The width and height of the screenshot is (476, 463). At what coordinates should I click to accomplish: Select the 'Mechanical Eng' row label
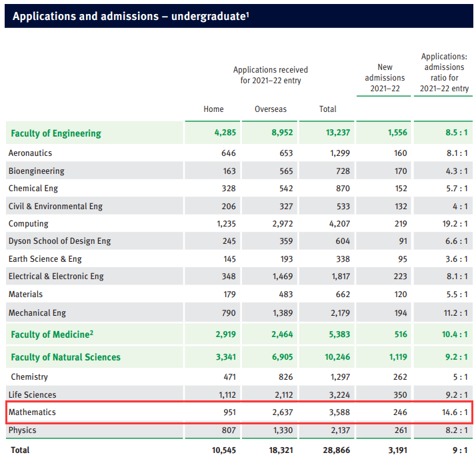37,313
